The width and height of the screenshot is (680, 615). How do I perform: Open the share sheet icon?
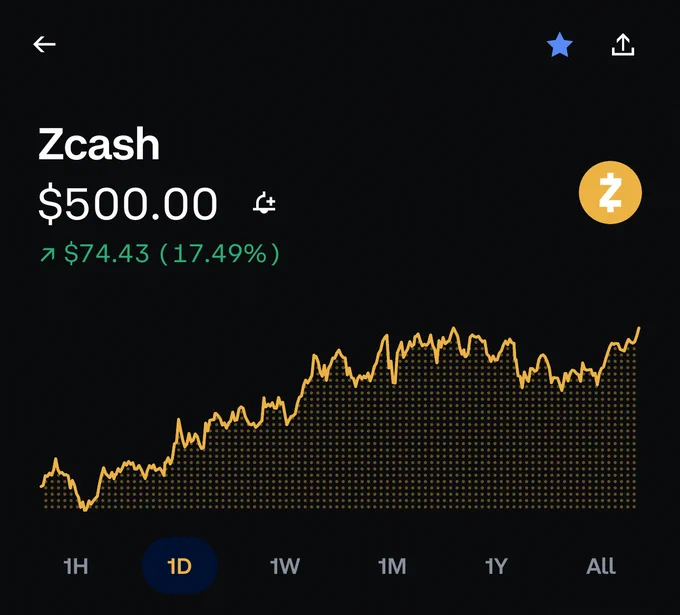click(623, 45)
